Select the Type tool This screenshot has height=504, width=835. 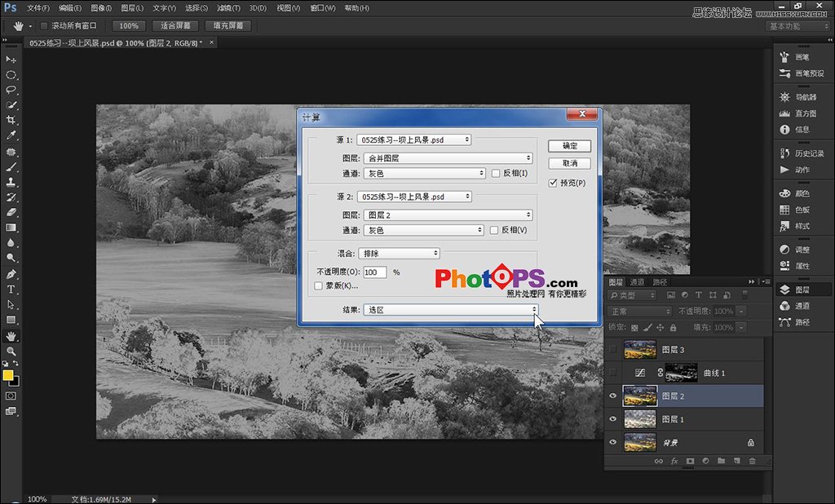[11, 290]
